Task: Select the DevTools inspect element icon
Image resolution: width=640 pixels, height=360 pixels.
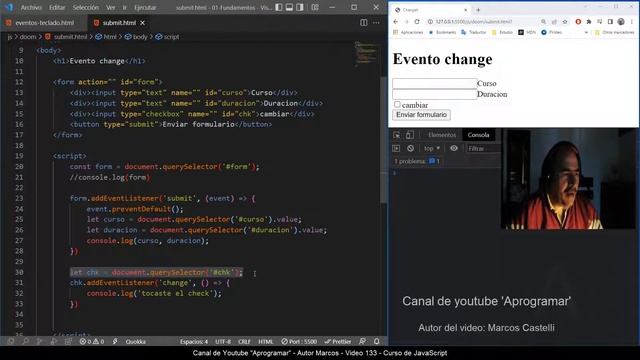Action: [x=396, y=135]
